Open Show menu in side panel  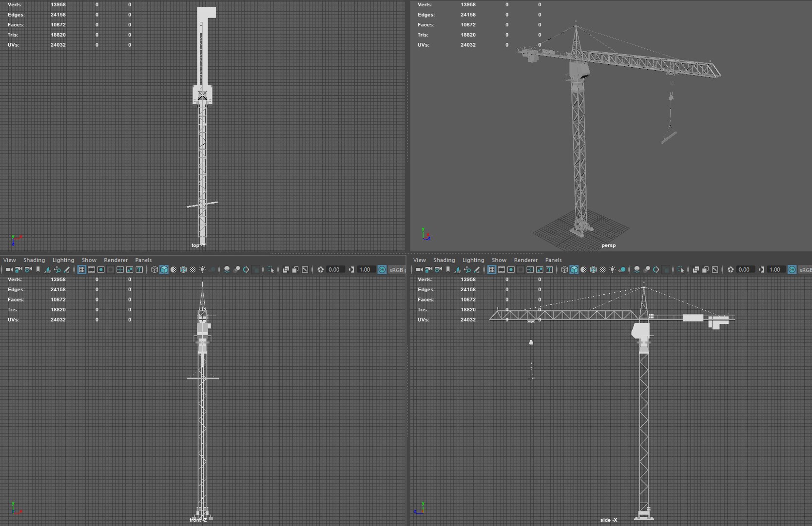coord(499,260)
